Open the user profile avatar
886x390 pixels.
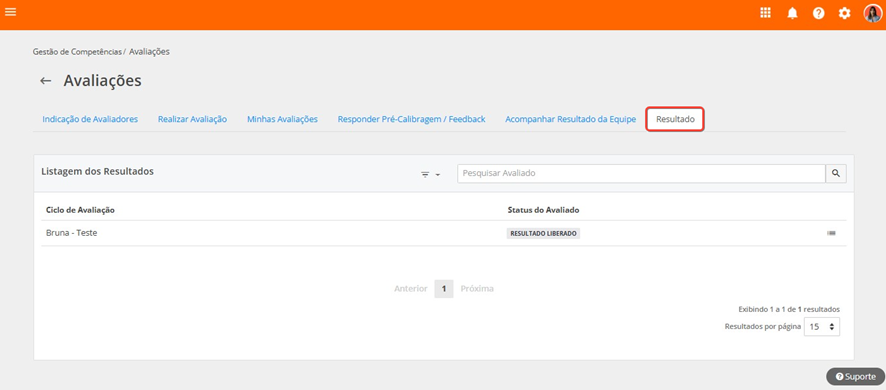[x=872, y=13]
